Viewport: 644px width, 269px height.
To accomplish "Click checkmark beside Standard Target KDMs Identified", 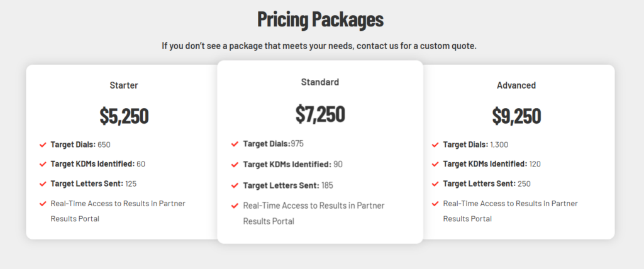I will [x=235, y=165].
